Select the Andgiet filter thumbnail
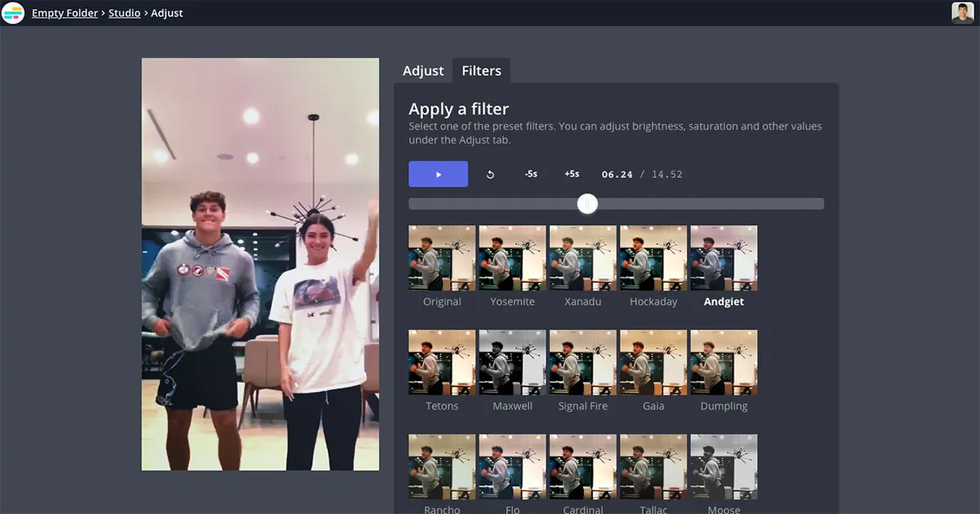The height and width of the screenshot is (514, 980). (724, 258)
